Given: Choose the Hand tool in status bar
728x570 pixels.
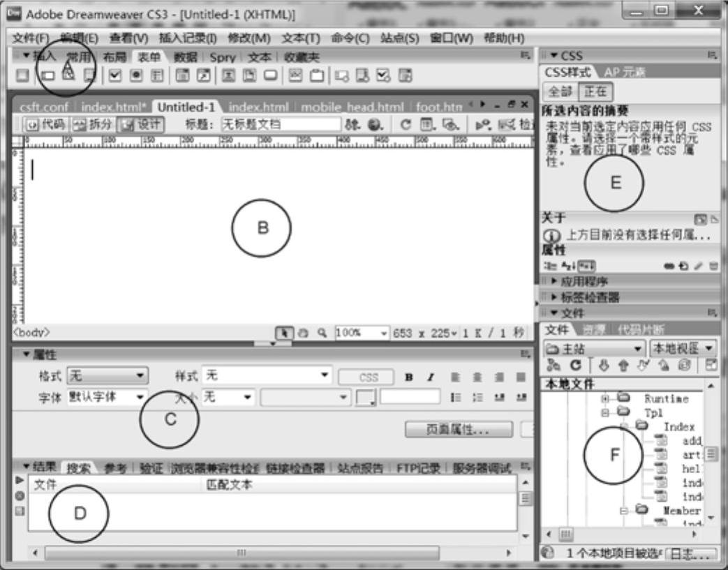Looking at the screenshot, I should (x=303, y=333).
